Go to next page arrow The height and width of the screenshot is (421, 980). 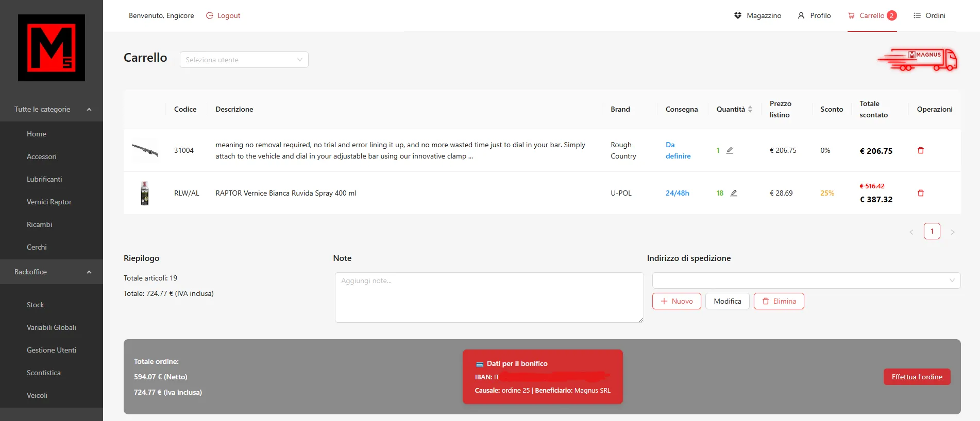(952, 232)
